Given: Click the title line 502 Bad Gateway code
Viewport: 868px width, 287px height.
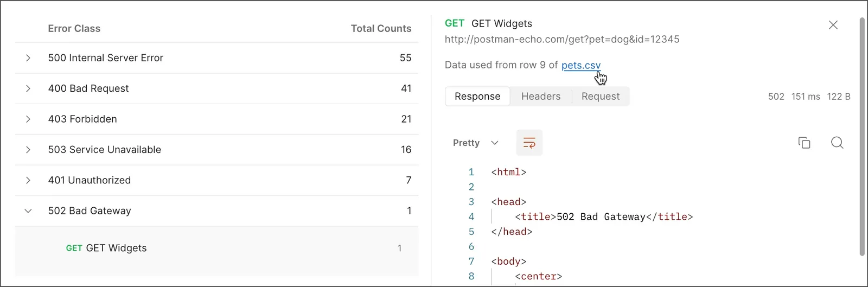Looking at the screenshot, I should [x=604, y=217].
